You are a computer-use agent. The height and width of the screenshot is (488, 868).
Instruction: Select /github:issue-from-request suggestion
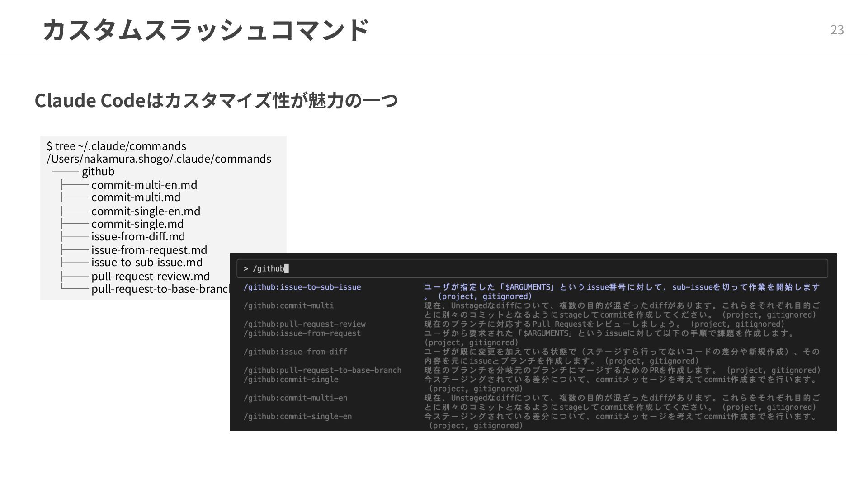(302, 333)
